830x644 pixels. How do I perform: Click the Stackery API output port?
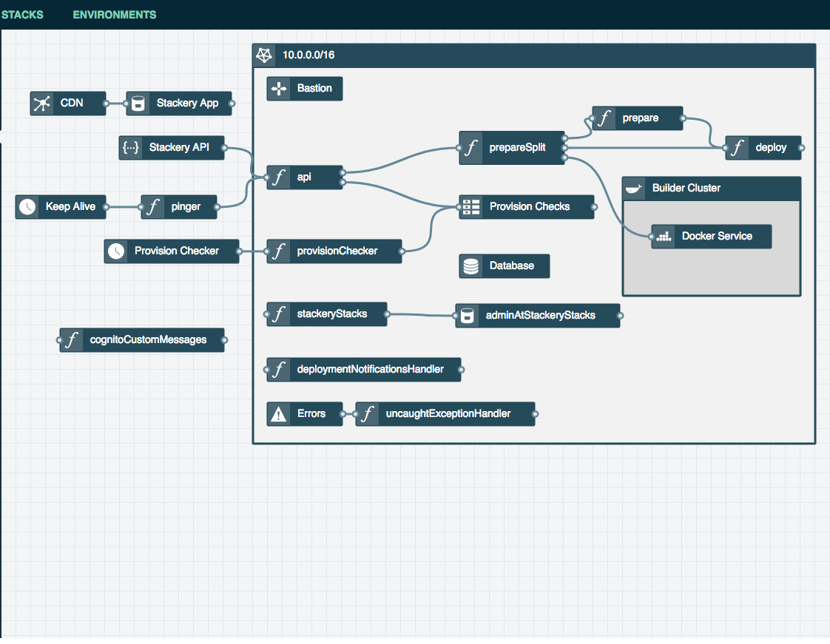[224, 148]
